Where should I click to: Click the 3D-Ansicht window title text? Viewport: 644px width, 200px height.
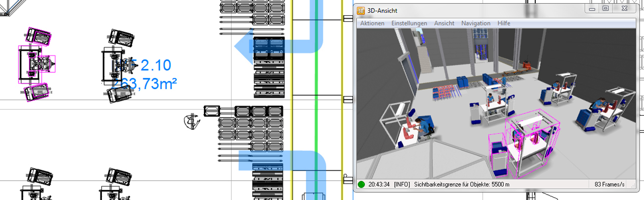point(382,11)
